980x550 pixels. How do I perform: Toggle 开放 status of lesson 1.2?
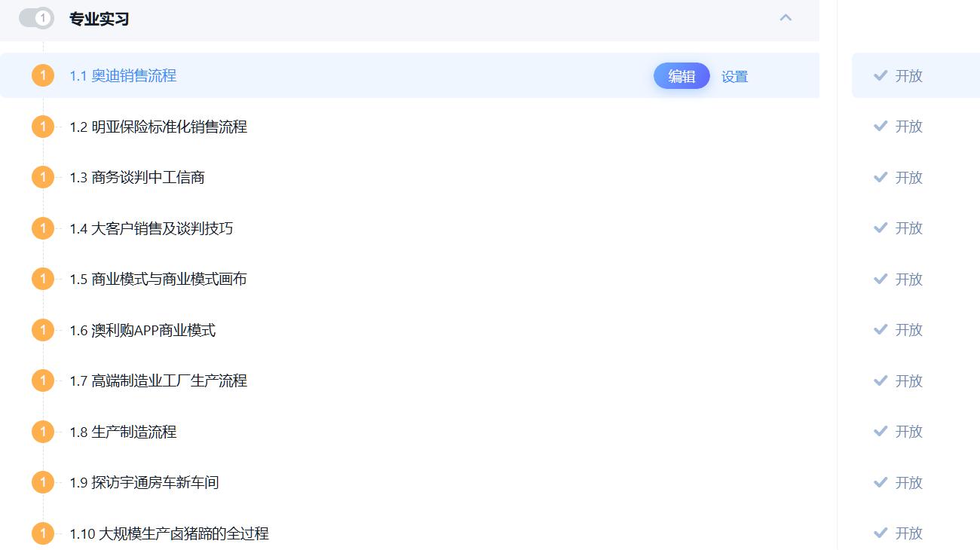897,127
